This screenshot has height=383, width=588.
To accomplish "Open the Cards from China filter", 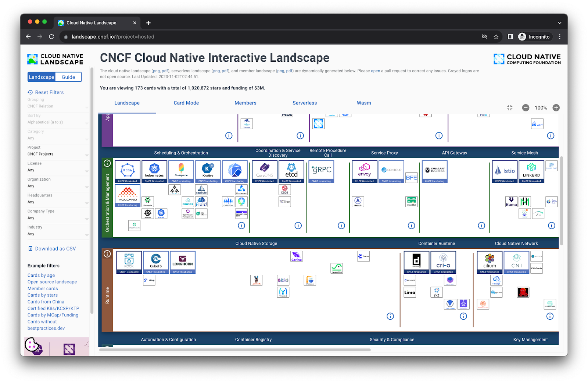I will pyautogui.click(x=46, y=302).
